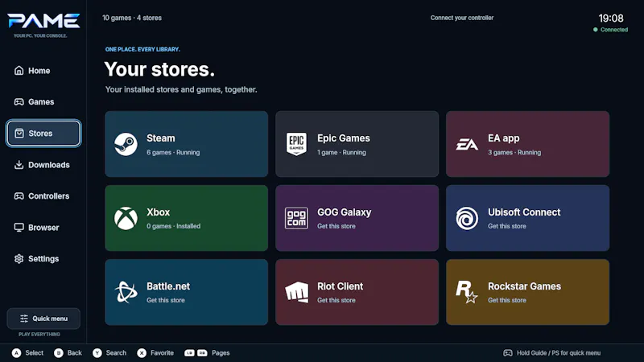Screen dimensions: 644x362
Task: Click the Battle.net logo icon
Action: pyautogui.click(x=126, y=292)
